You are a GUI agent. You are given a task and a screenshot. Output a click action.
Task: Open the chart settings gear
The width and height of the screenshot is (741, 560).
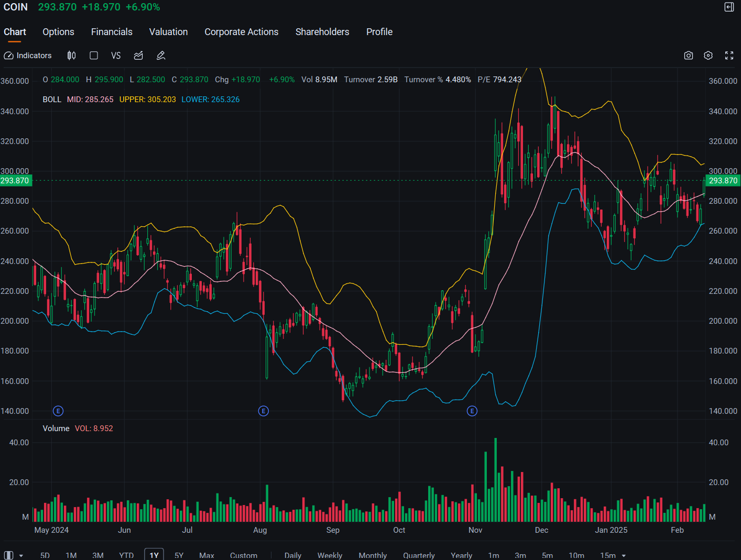[708, 56]
